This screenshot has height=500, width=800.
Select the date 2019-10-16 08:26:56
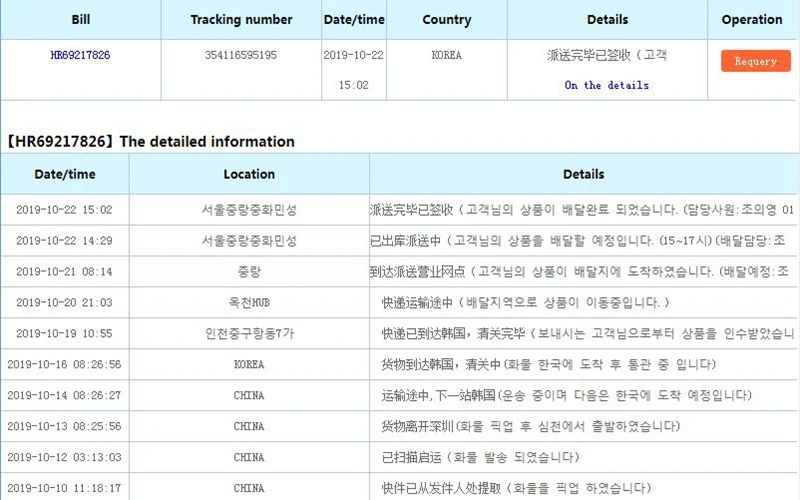pos(64,364)
